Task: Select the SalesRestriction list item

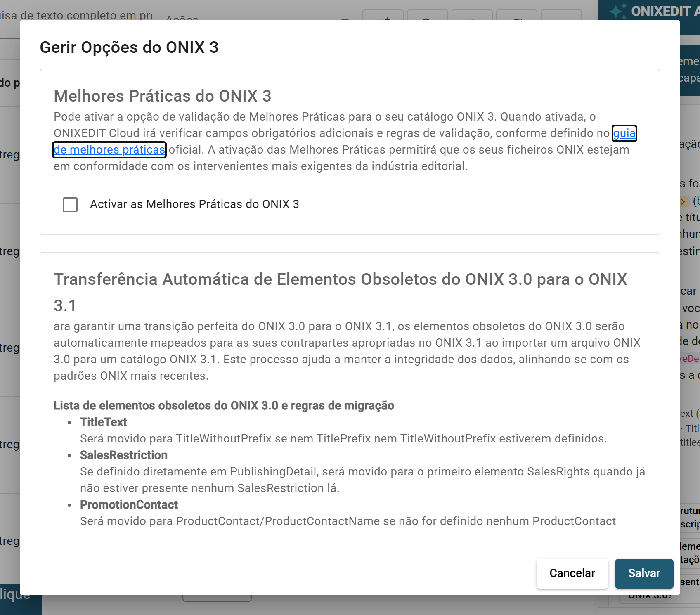Action: click(124, 455)
